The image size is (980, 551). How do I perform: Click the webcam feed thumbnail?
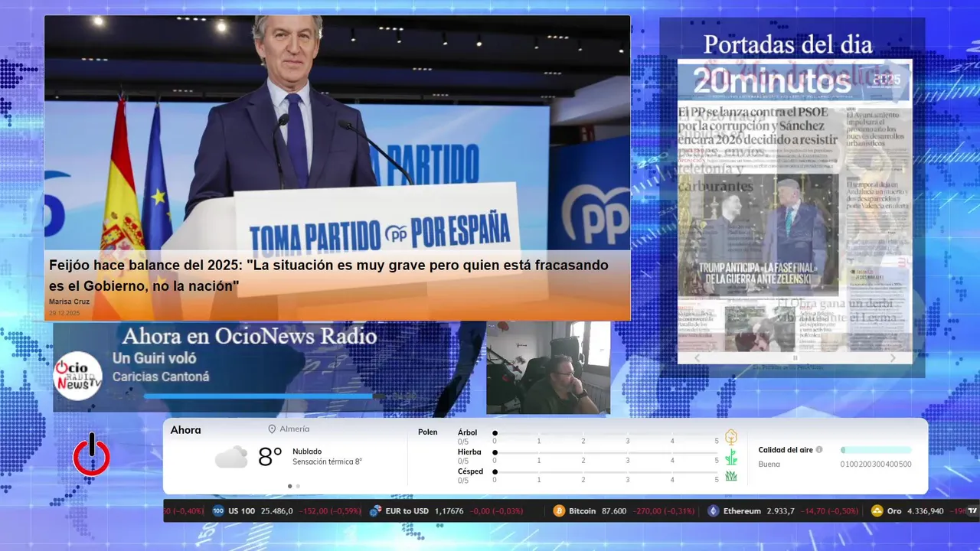pyautogui.click(x=548, y=368)
